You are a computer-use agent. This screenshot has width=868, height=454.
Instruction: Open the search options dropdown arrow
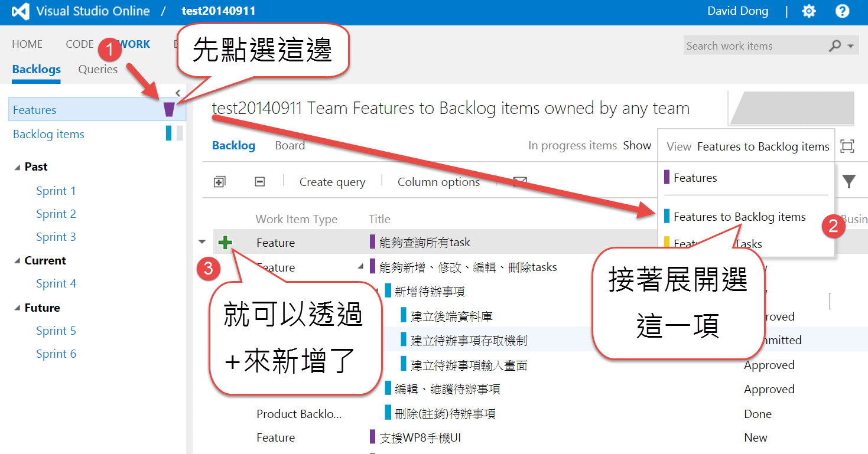[x=851, y=46]
